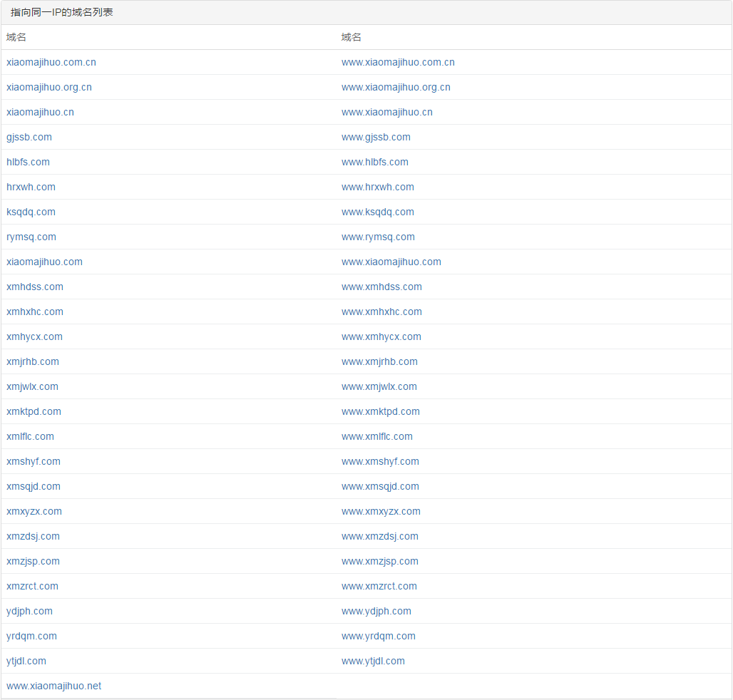Click the xiaomajihuo.org.cn domain
The image size is (733, 700).
[49, 88]
